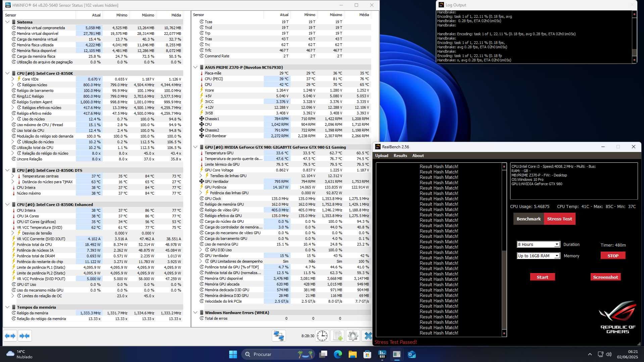The width and height of the screenshot is (644, 362).
Task: Open network status tray icon
Action: 600,354
